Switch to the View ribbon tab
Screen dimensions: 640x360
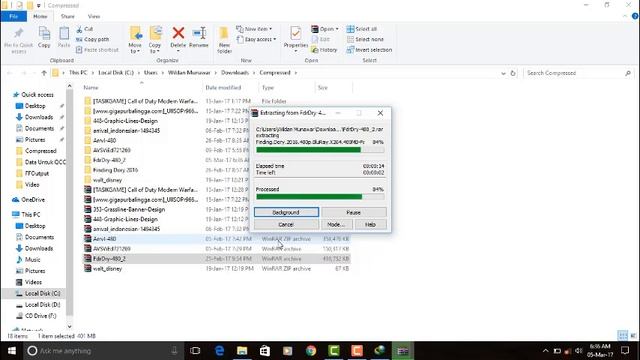click(94, 16)
